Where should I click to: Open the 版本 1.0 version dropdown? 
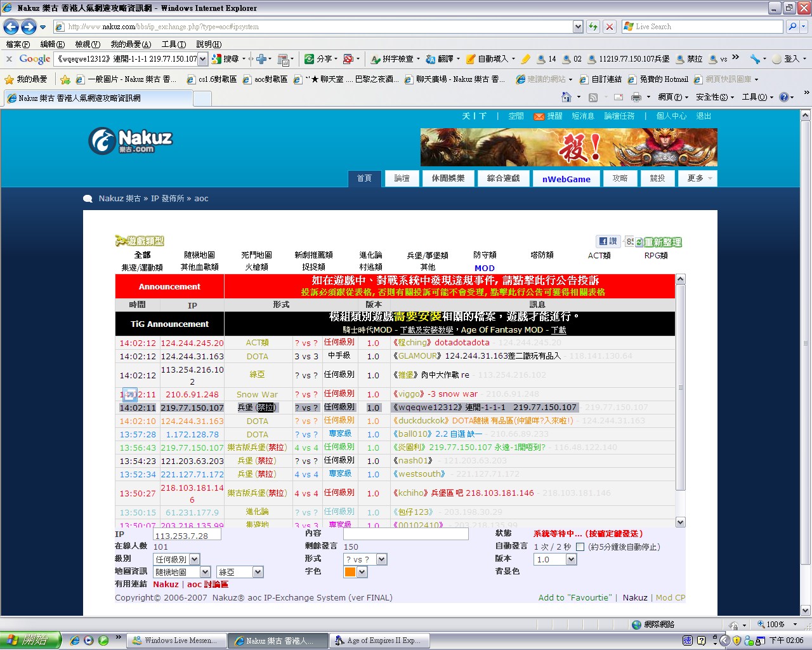pyautogui.click(x=571, y=559)
